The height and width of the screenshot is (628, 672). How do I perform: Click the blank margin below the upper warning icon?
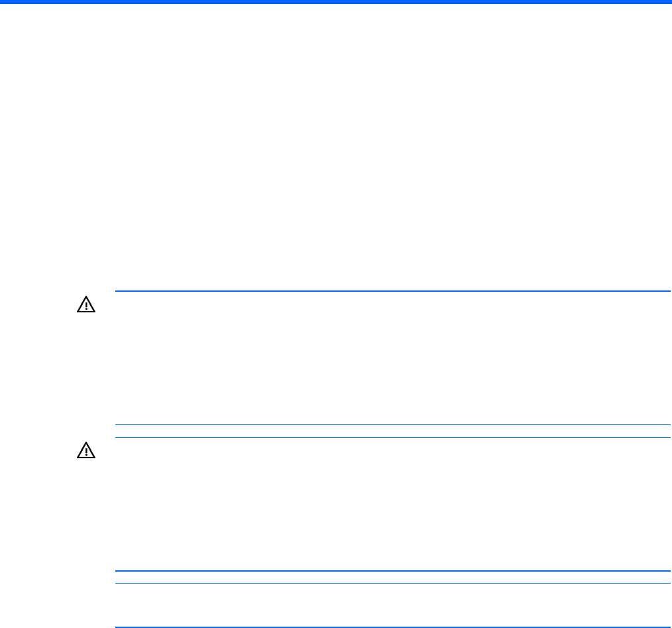(x=87, y=371)
